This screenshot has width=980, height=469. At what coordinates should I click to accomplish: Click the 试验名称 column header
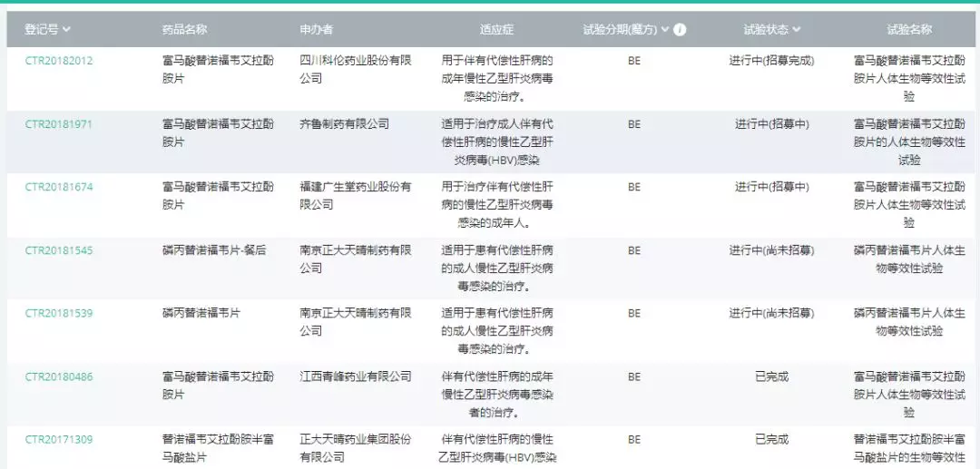pos(908,29)
